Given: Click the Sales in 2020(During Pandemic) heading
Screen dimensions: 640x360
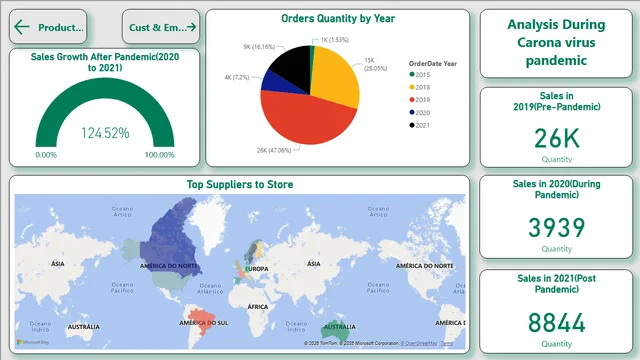Looking at the screenshot, I should 557,189.
